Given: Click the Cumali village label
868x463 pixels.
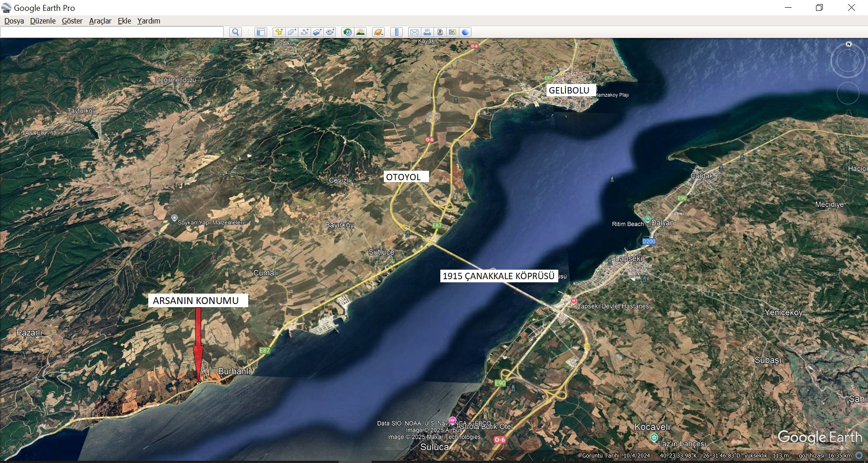Looking at the screenshot, I should click(x=265, y=273).
